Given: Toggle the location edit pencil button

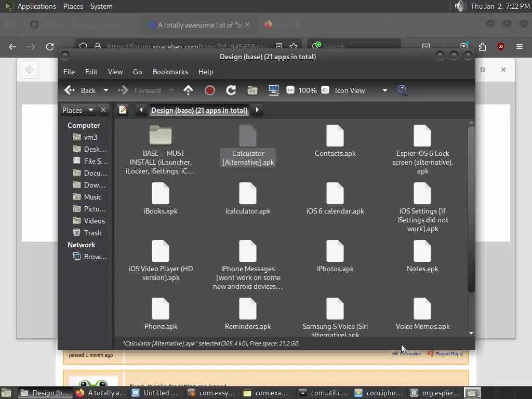Looking at the screenshot, I should pos(123,110).
